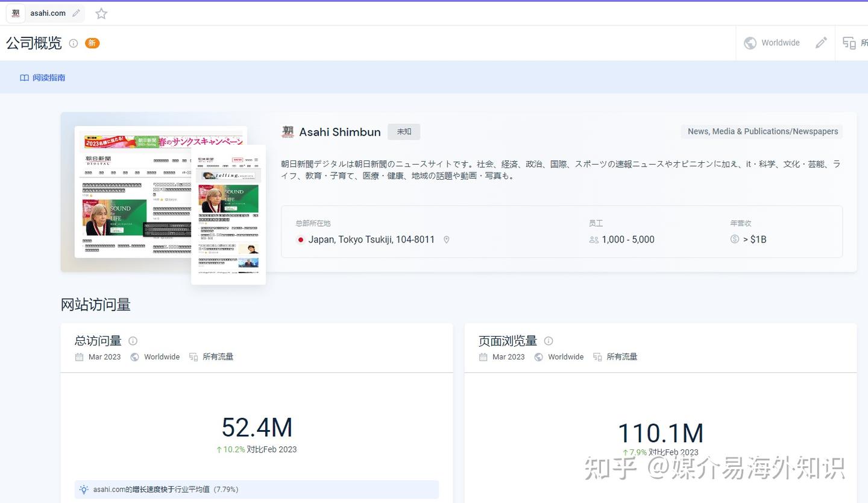Click the 未知 status tag
The height and width of the screenshot is (503, 868).
coord(404,131)
